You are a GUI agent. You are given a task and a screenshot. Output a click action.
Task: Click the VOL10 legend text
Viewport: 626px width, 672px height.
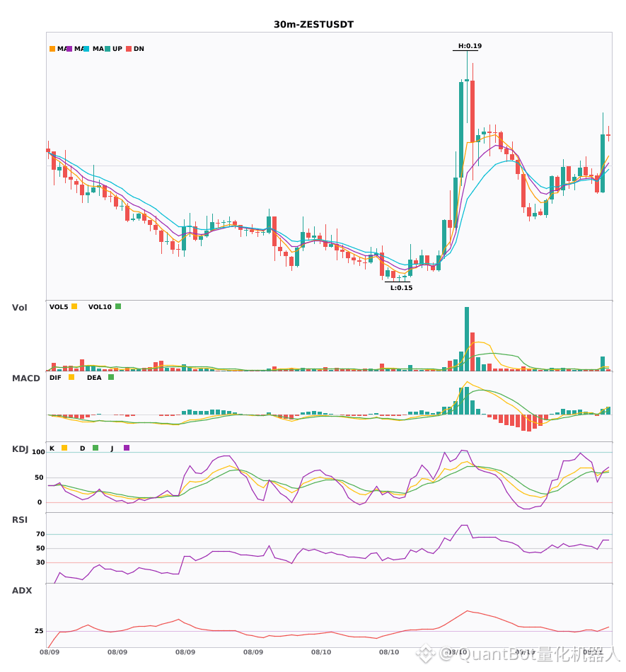(x=100, y=307)
